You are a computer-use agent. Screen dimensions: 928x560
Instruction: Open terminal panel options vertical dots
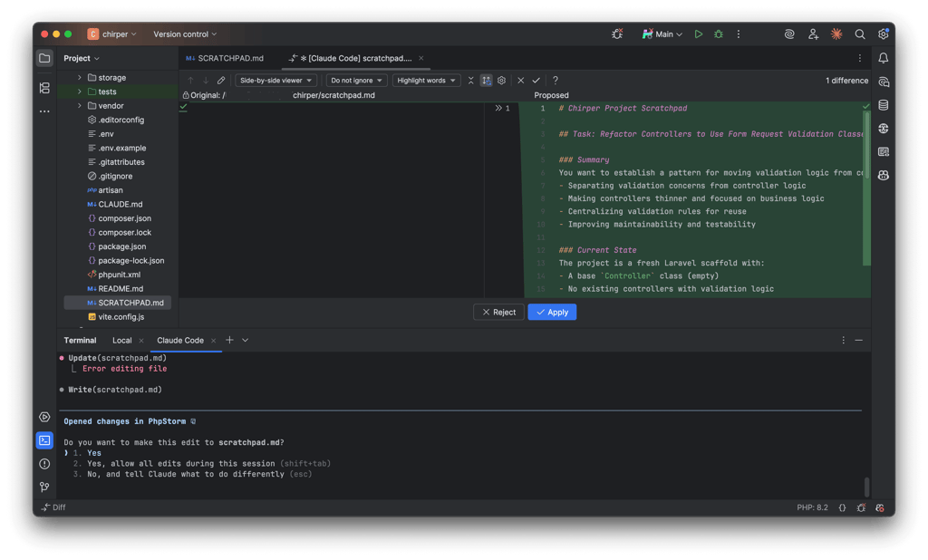pos(844,341)
